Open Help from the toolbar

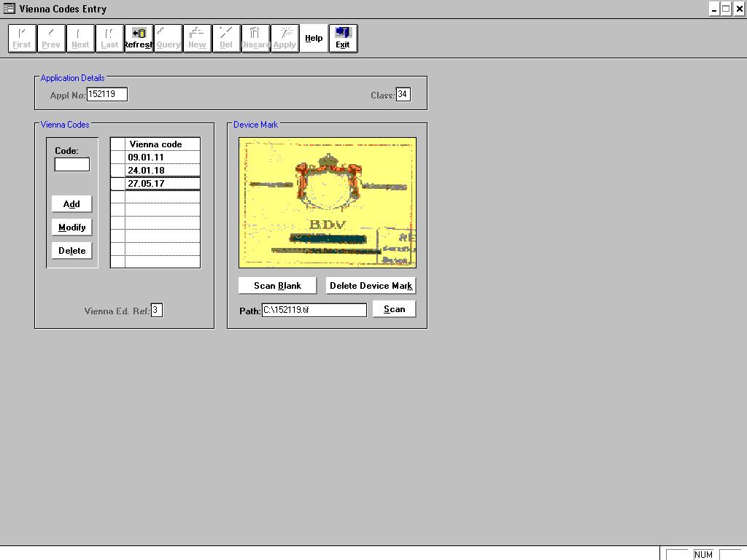point(314,38)
